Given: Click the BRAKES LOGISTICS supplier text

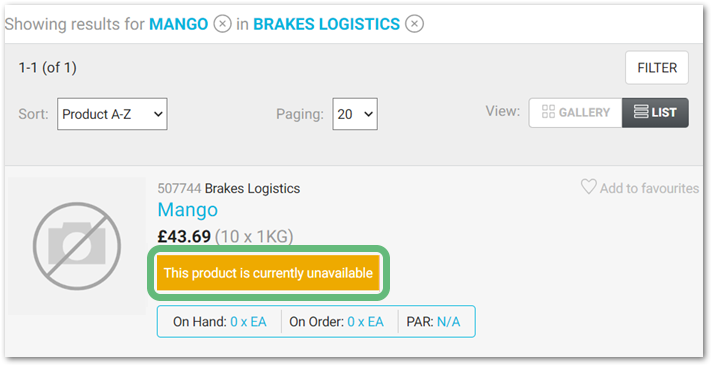Looking at the screenshot, I should 326,24.
